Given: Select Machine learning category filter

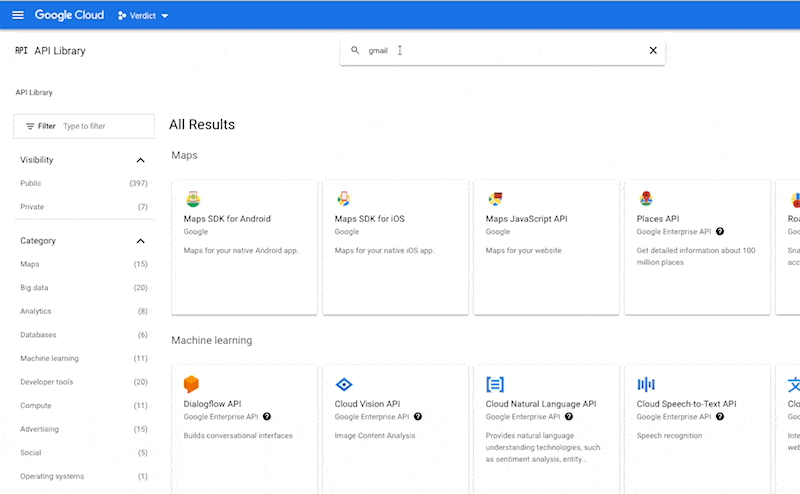Looking at the screenshot, I should (84, 358).
